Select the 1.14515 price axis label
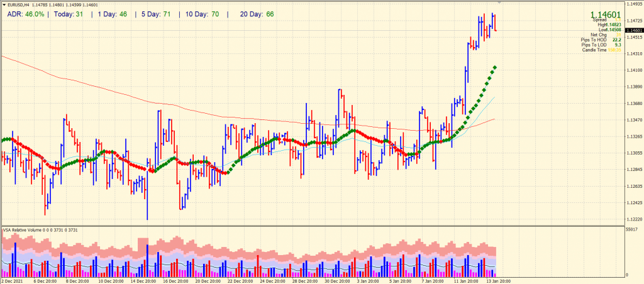This screenshot has width=644, height=284. [634, 37]
